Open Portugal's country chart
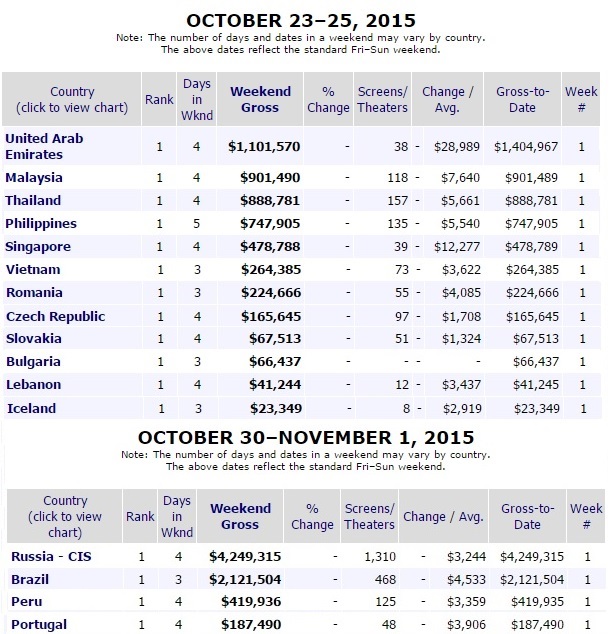Image resolution: width=609 pixels, height=634 pixels. coord(36,625)
